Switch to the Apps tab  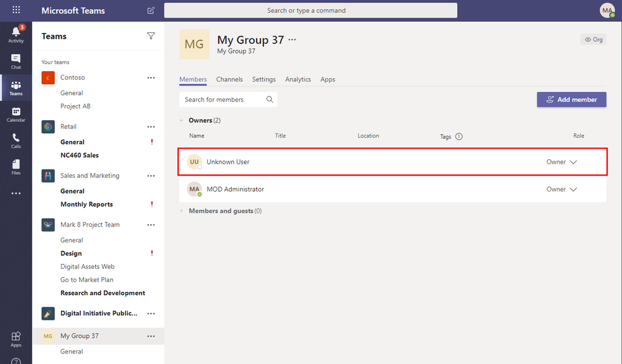[327, 79]
